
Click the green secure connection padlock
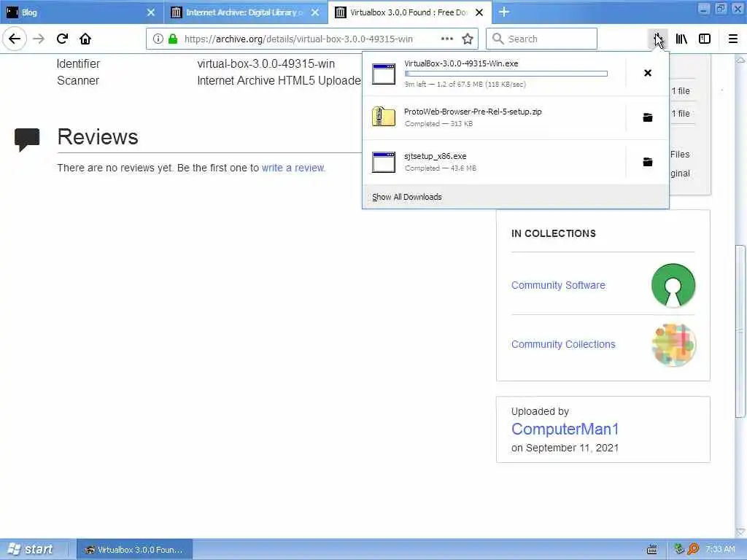click(172, 39)
